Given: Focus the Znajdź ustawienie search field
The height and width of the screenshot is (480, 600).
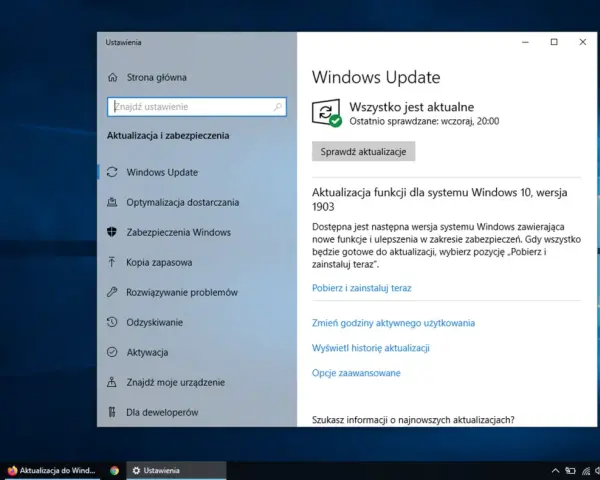Looking at the screenshot, I should coord(197,107).
